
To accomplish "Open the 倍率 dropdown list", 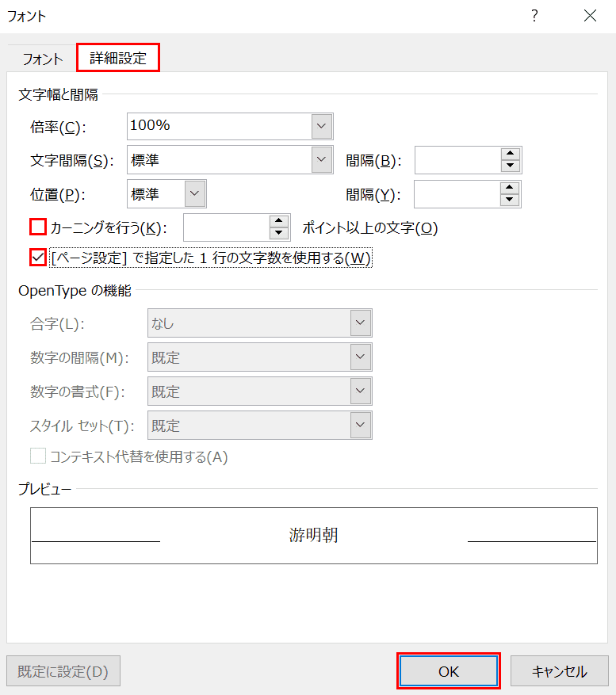I will [x=322, y=126].
